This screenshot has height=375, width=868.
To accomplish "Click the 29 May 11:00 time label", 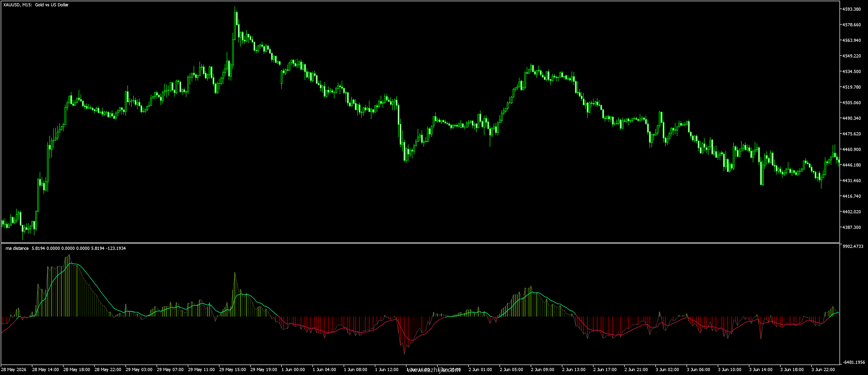I will (201, 370).
